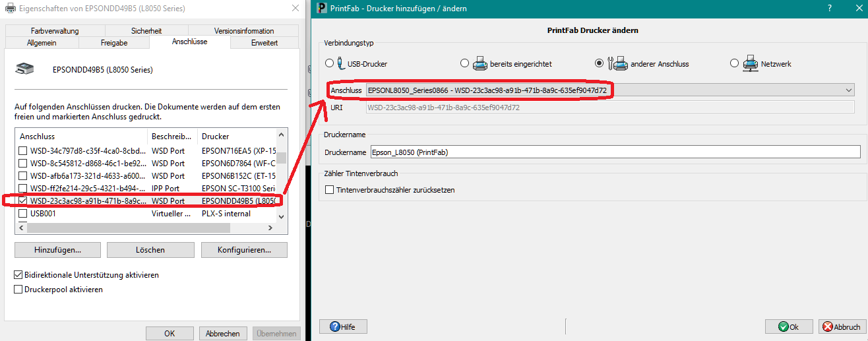Click the USB cable icon in PrintFab

(340, 63)
